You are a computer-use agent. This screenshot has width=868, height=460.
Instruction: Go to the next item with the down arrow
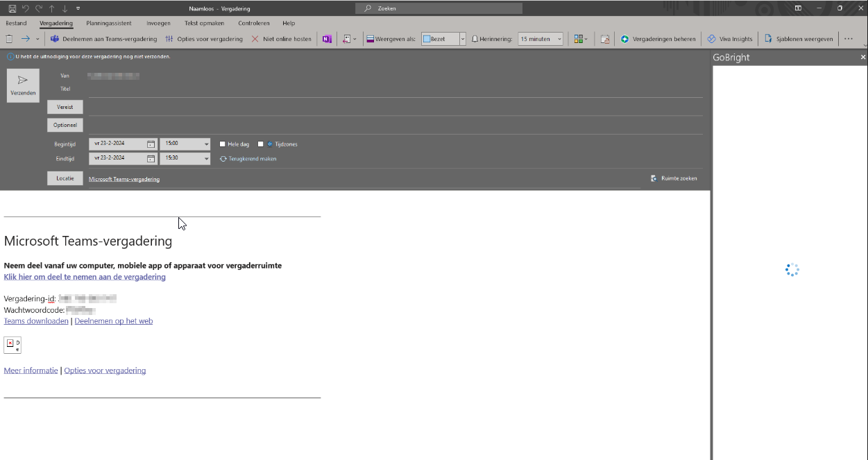[x=65, y=8]
